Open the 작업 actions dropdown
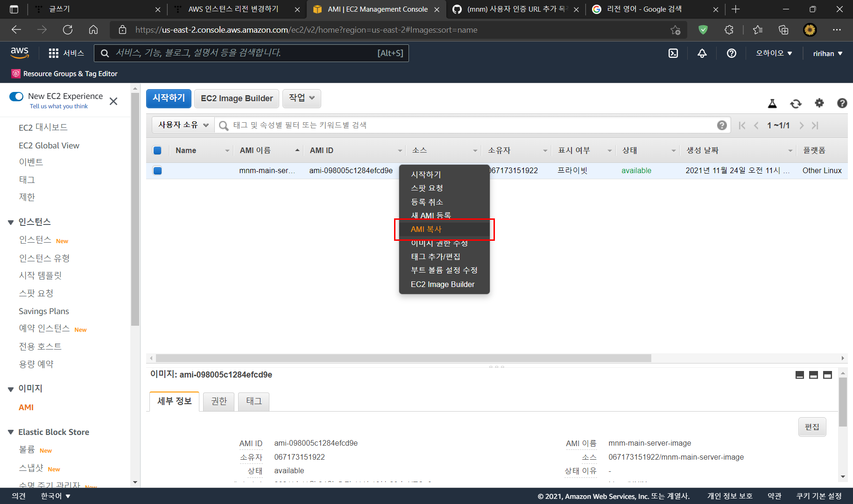This screenshot has height=504, width=853. [302, 98]
